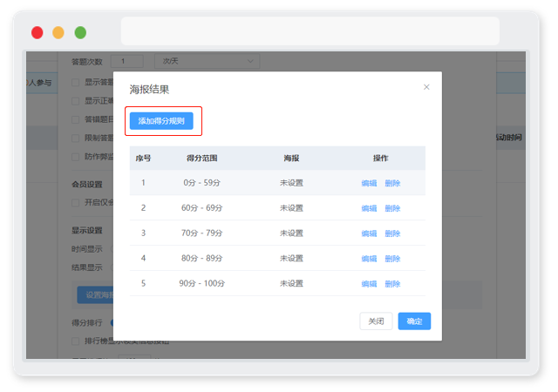Edit the 0分 - 59分 rule
This screenshot has height=392, width=558.
pyautogui.click(x=369, y=183)
